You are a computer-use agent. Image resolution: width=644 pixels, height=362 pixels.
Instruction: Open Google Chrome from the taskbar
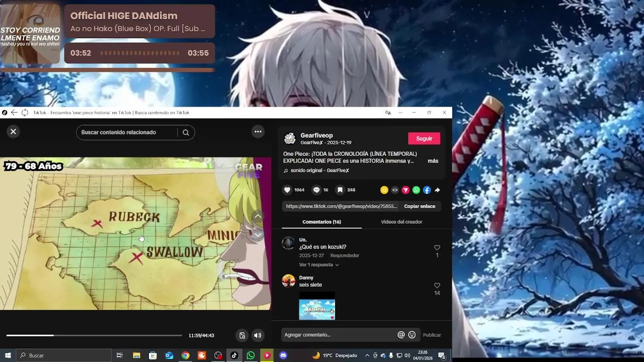point(185,355)
